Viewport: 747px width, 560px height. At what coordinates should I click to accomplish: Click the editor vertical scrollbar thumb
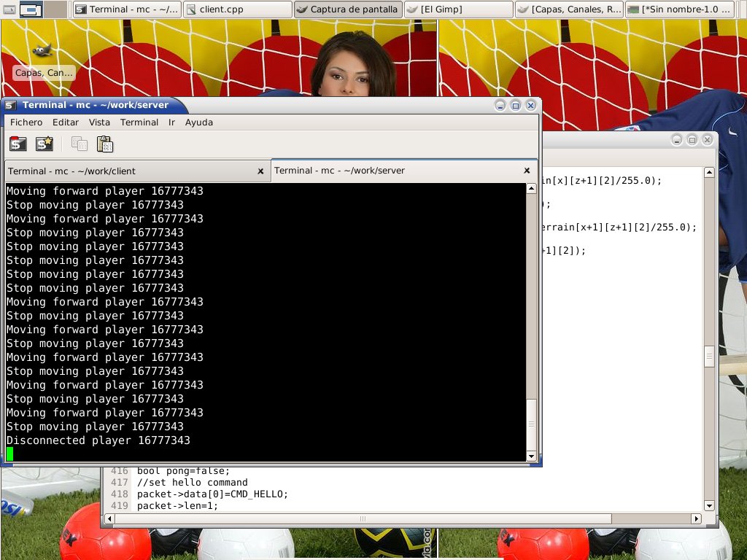coord(709,356)
